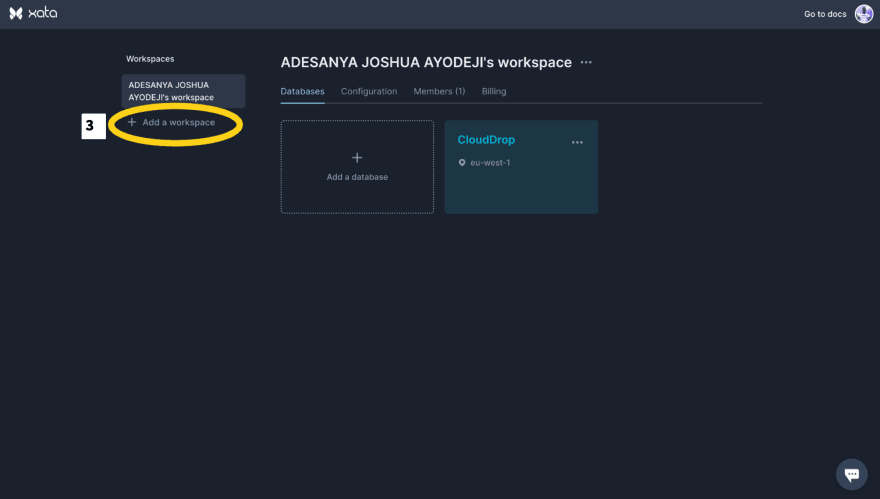
Task: Switch to the Databases tab
Action: (x=302, y=91)
